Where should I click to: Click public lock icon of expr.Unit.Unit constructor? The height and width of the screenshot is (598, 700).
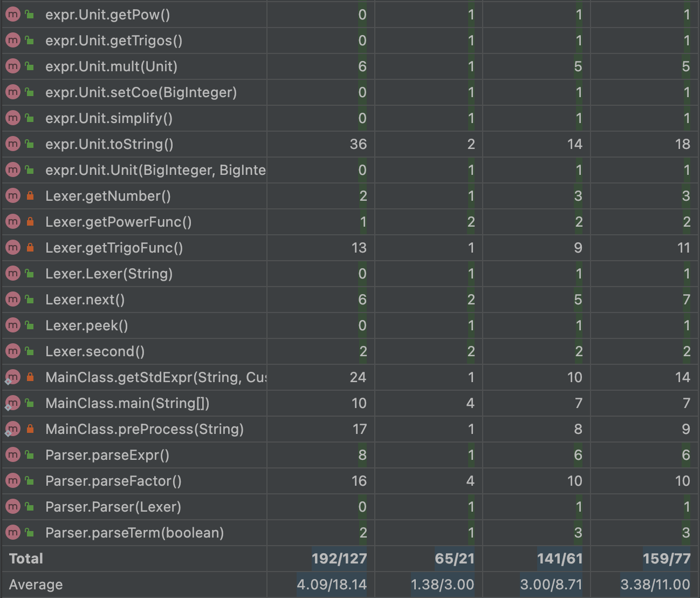coord(30,170)
